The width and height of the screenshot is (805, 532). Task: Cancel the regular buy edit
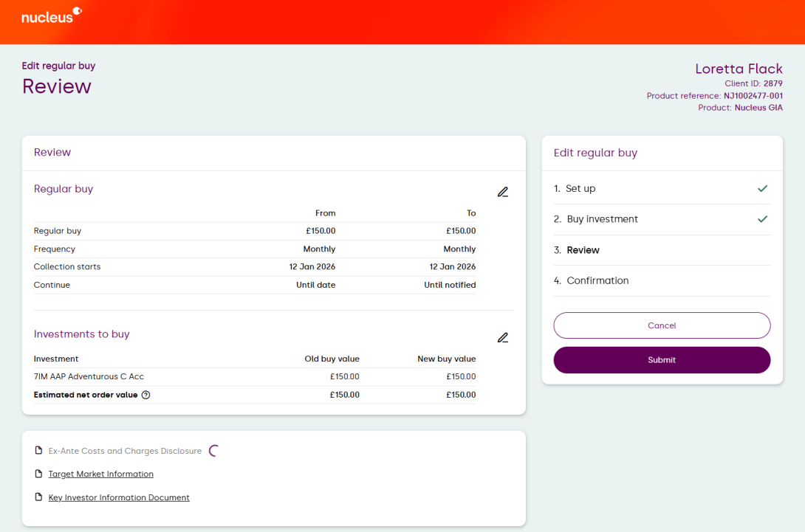pos(662,325)
